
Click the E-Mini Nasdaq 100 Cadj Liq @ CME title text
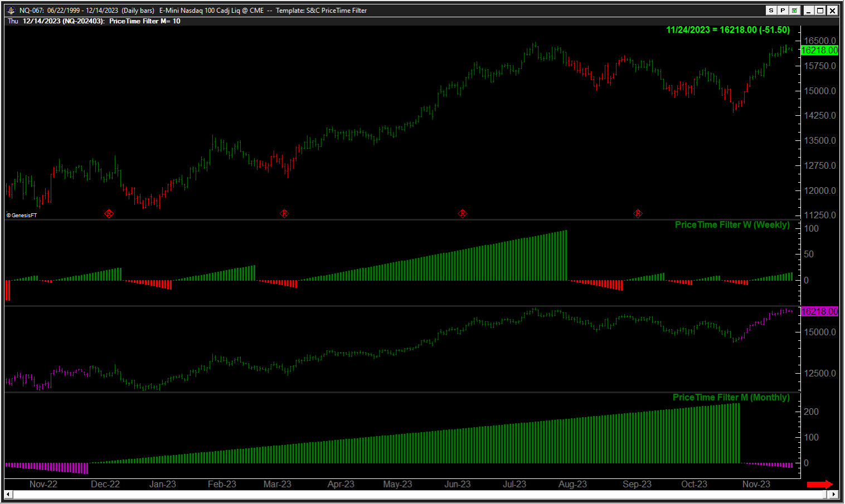[212, 10]
